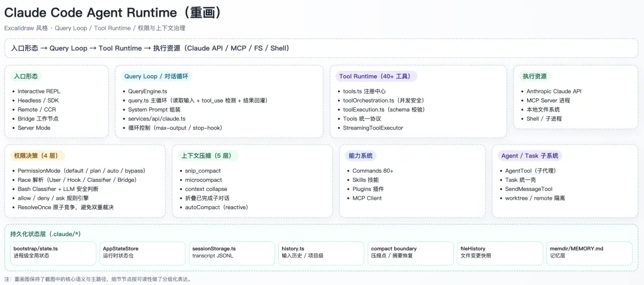Viewport: 644px width, 285px height.
Task: Select AgentTool (子代理) item
Action: click(531, 171)
